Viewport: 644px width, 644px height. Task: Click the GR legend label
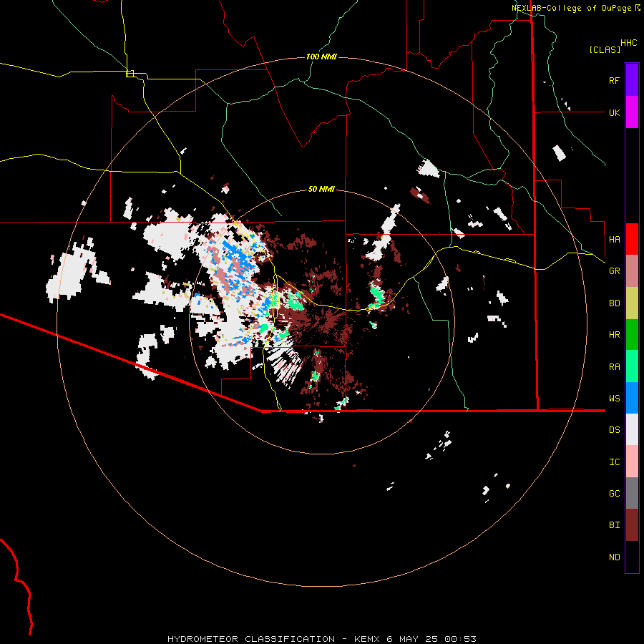click(x=614, y=271)
